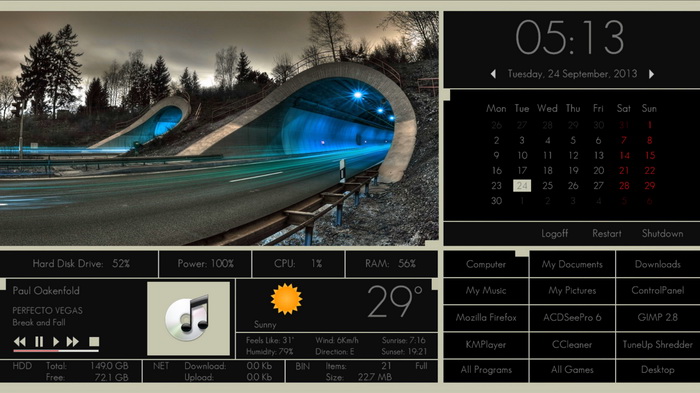700x393 pixels.
Task: Select date 25 in the calendar
Action: tap(547, 186)
